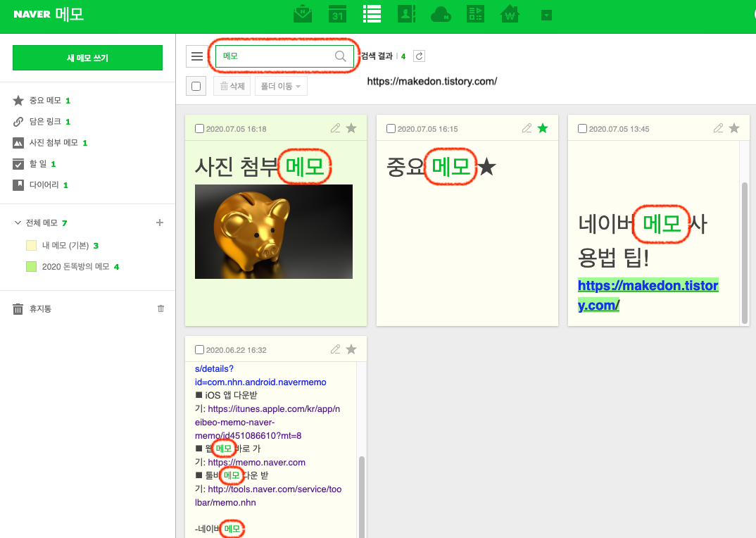Viewport: 756px width, 538px height.
Task: Open the Naver address book icon
Action: pyautogui.click(x=406, y=14)
